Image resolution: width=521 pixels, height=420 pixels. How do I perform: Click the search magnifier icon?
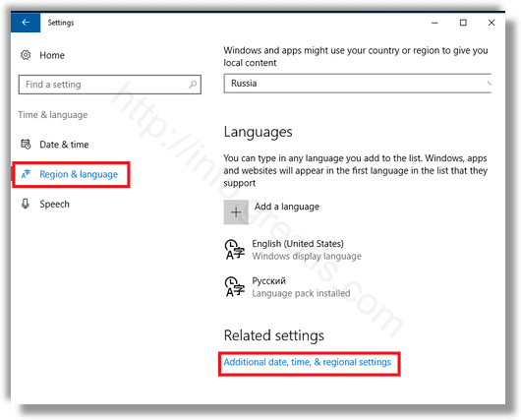(x=193, y=85)
